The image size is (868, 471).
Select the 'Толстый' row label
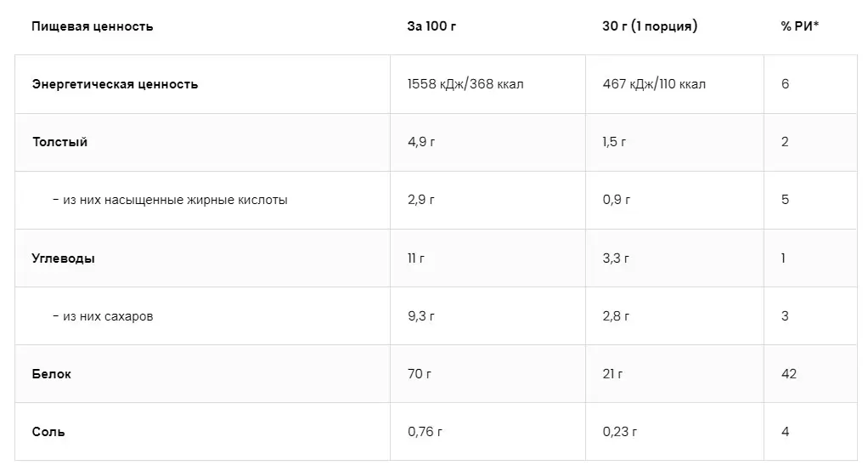(x=59, y=142)
